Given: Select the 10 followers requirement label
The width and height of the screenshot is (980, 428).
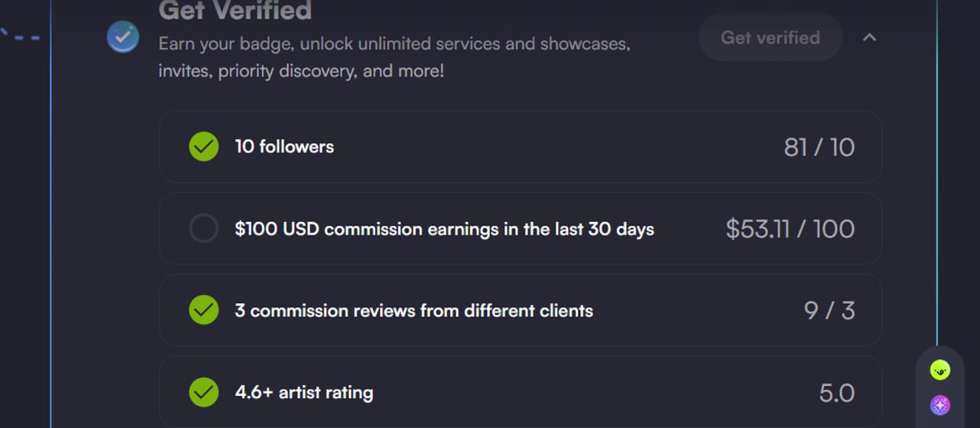Looking at the screenshot, I should [284, 147].
